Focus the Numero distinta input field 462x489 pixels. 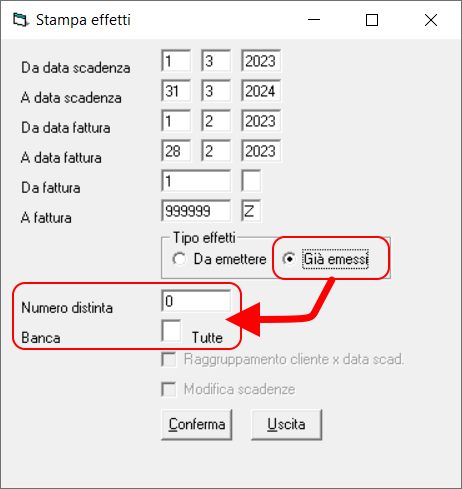pos(196,301)
